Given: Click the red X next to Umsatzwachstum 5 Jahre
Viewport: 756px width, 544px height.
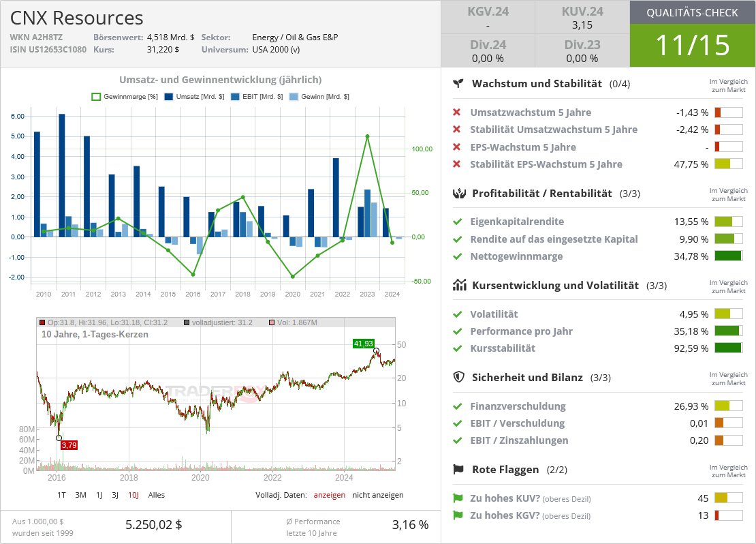Looking at the screenshot, I should click(457, 112).
